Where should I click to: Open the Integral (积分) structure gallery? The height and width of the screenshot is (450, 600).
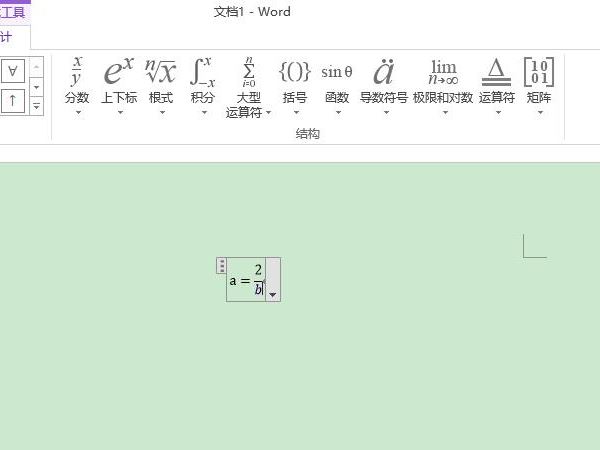(203, 86)
